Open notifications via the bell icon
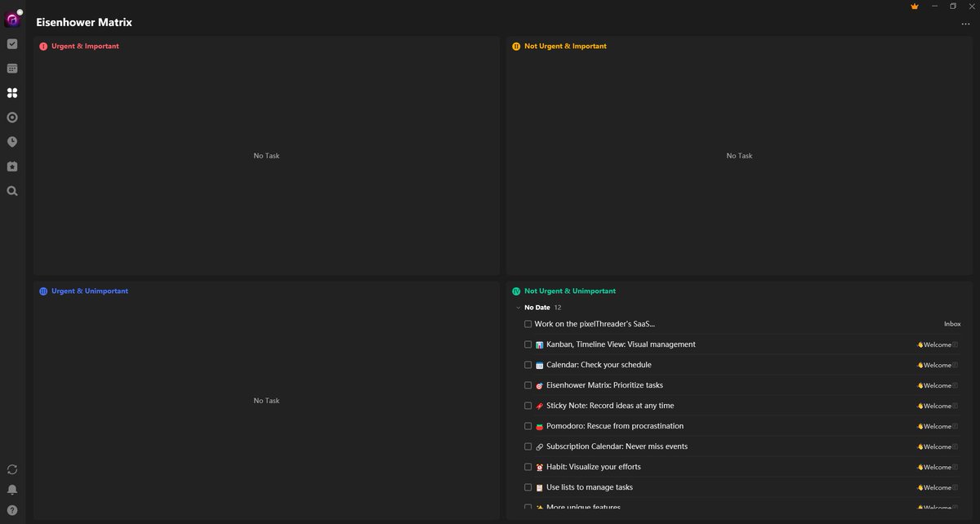The width and height of the screenshot is (980, 524). pos(11,490)
